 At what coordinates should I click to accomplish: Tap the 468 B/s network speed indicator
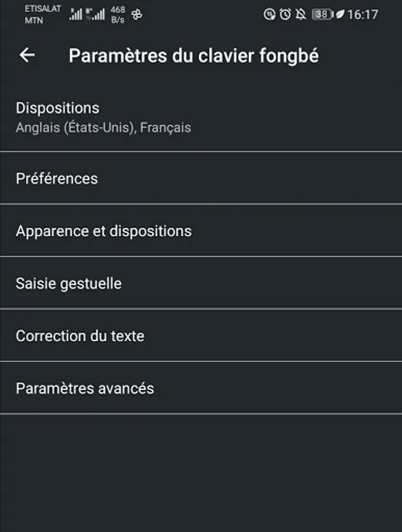[x=118, y=14]
